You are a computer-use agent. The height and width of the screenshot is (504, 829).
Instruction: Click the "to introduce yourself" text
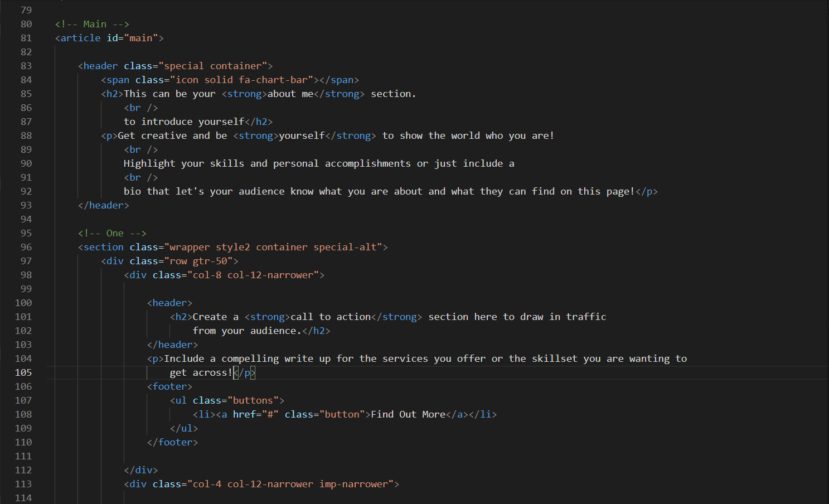(x=184, y=122)
